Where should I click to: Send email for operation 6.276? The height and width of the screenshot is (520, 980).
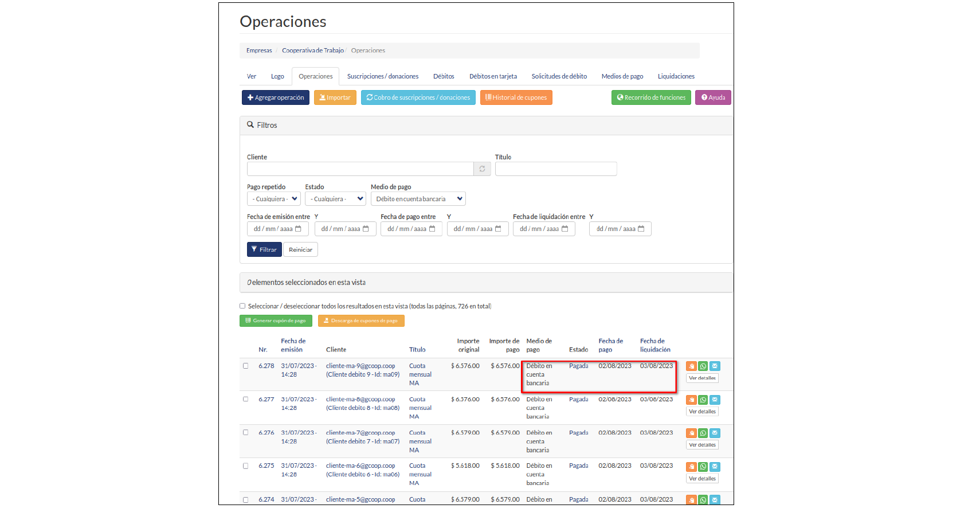coord(715,433)
